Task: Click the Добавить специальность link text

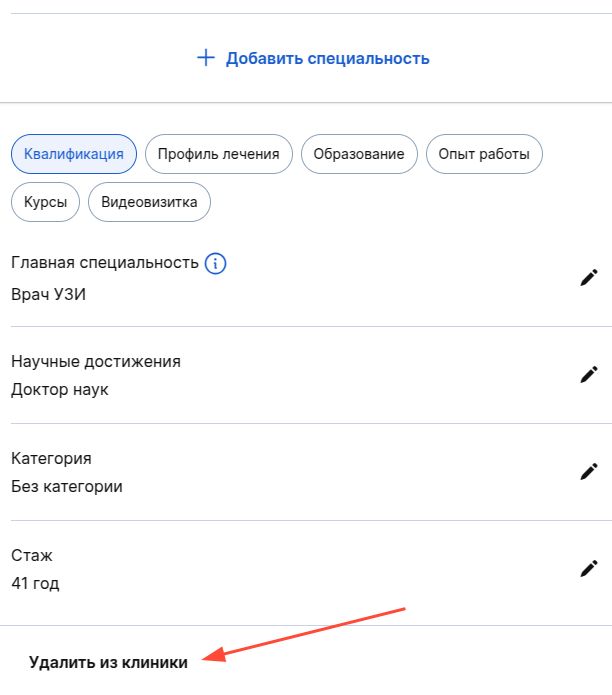Action: [x=327, y=58]
